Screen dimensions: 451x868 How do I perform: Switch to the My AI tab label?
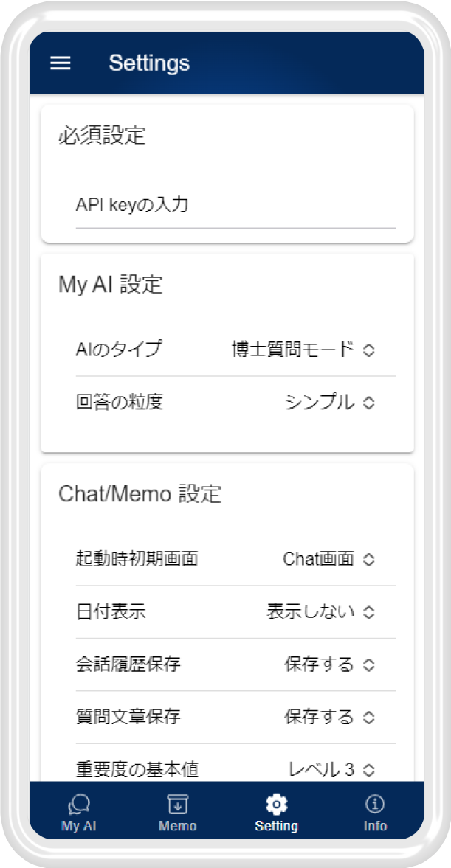(x=79, y=826)
